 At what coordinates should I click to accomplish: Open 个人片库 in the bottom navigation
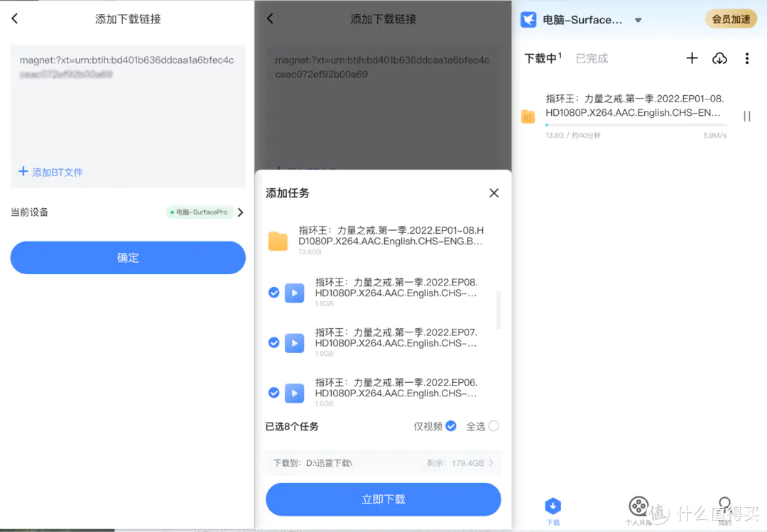(638, 511)
